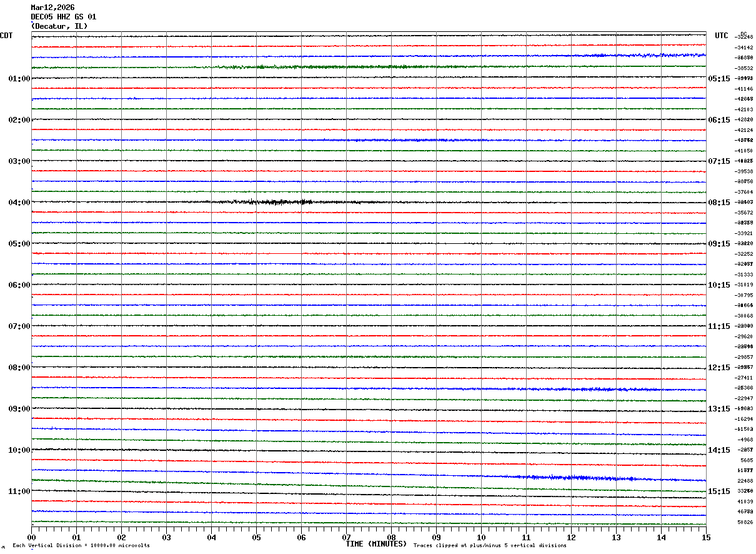Select the 05:00 CDT hour label
This screenshot has height=554, width=756.
pos(19,244)
